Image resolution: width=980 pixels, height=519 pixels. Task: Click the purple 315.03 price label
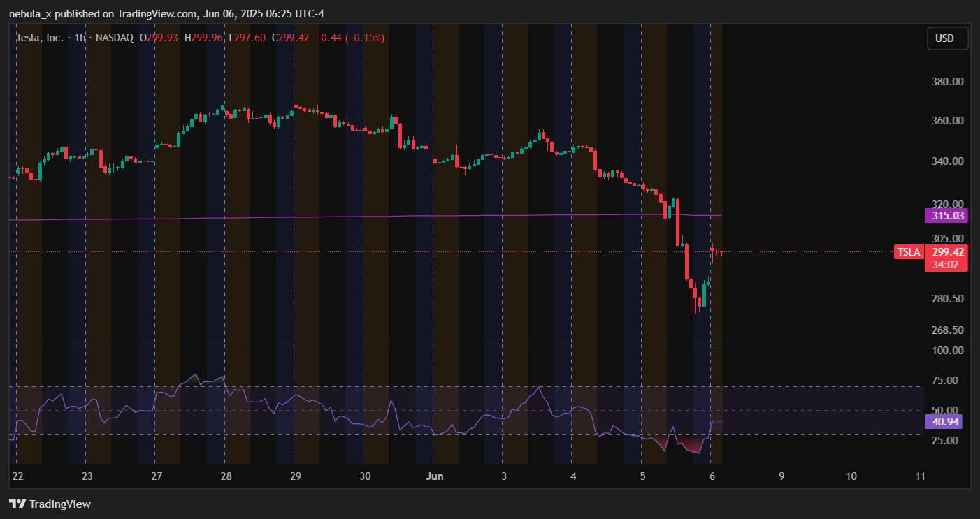pyautogui.click(x=945, y=215)
